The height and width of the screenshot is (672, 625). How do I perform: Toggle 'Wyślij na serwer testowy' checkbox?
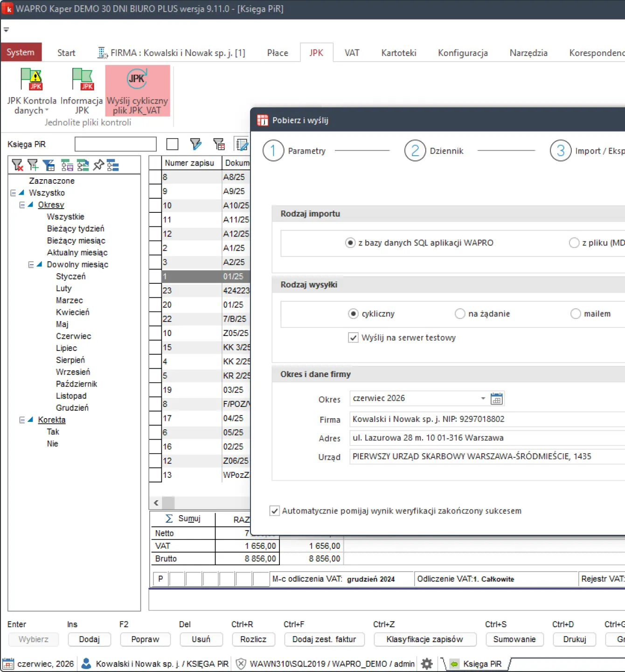(353, 337)
